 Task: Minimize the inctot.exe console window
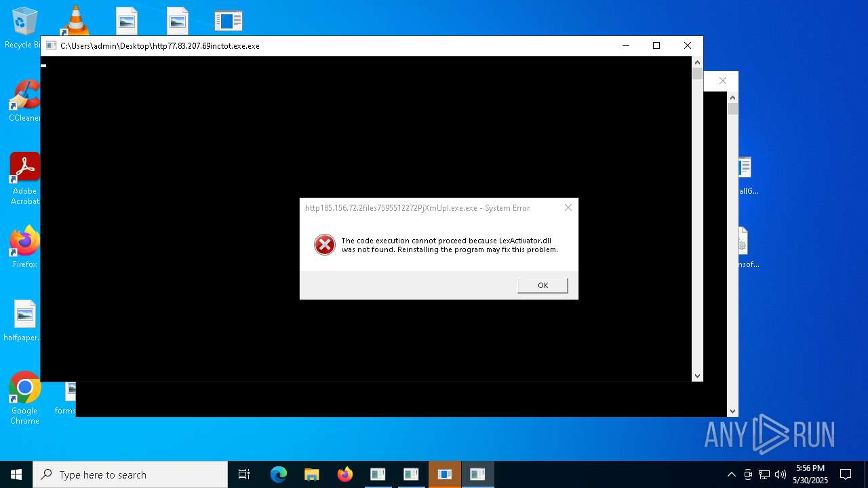point(625,45)
